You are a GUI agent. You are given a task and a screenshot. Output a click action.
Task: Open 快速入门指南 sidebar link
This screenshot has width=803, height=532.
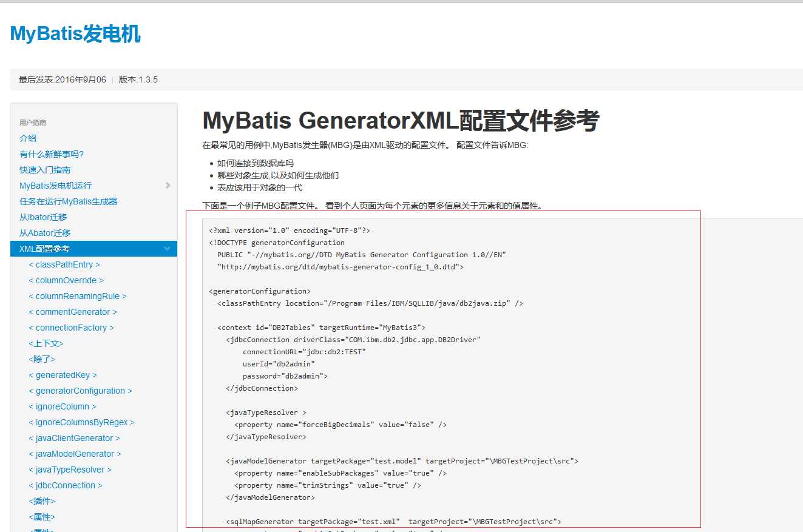(45, 170)
